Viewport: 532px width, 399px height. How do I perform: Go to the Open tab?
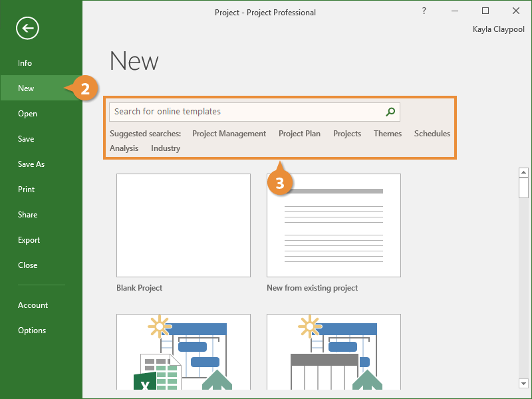click(x=27, y=114)
